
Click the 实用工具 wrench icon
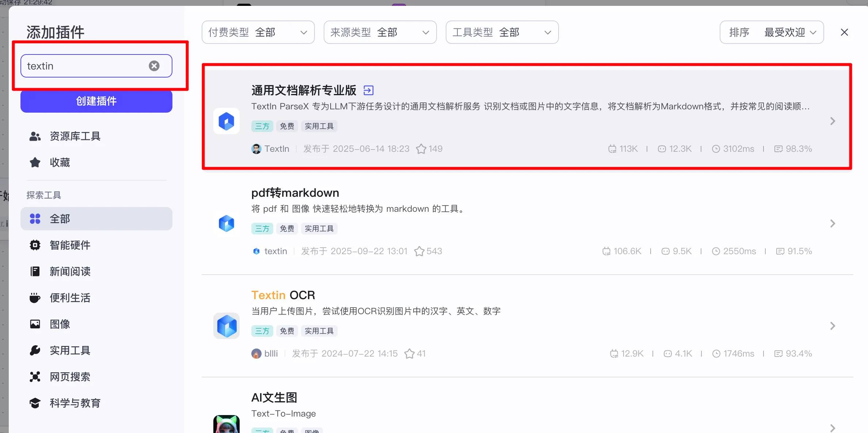pos(35,350)
